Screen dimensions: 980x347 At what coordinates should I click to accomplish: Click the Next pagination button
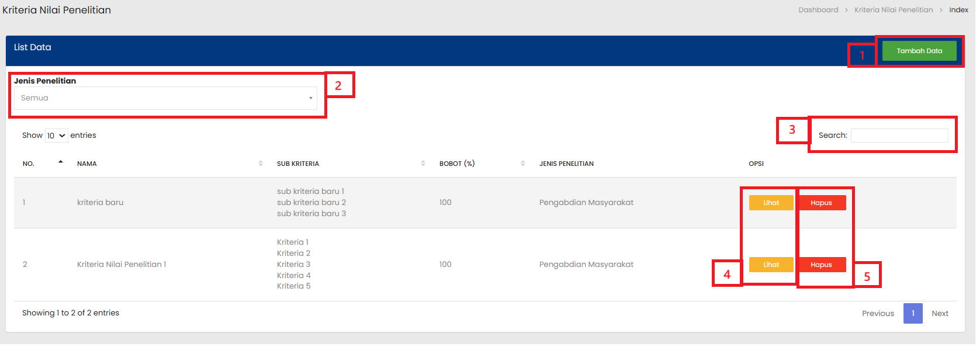click(x=939, y=314)
